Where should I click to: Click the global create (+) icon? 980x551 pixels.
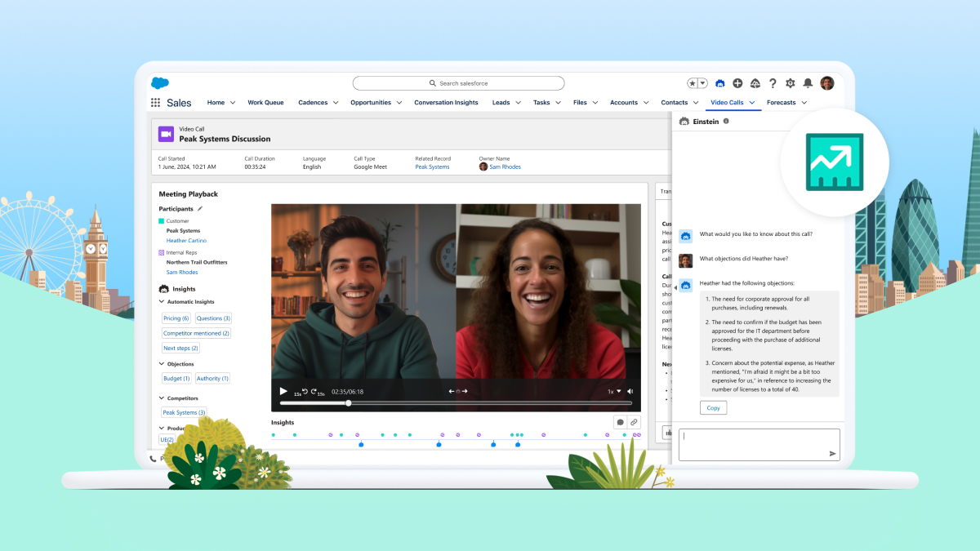coord(737,82)
